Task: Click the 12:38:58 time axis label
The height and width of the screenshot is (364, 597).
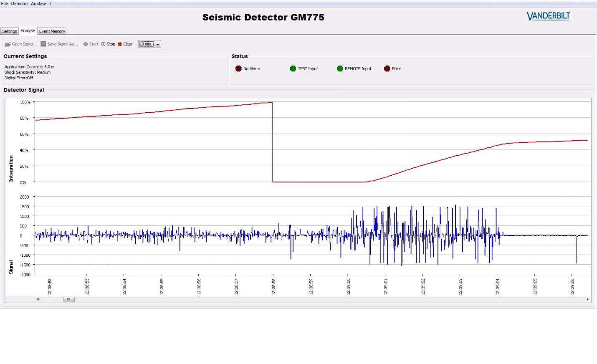Action: pyautogui.click(x=274, y=287)
